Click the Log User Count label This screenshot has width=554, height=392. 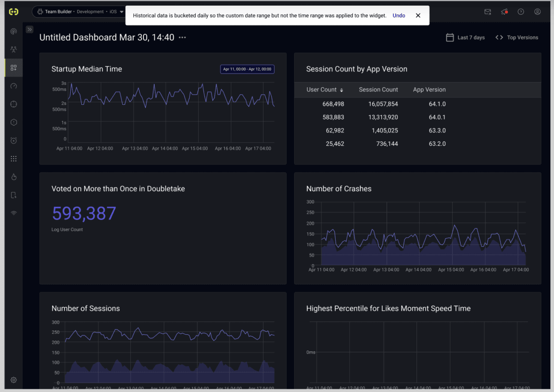pyautogui.click(x=67, y=229)
